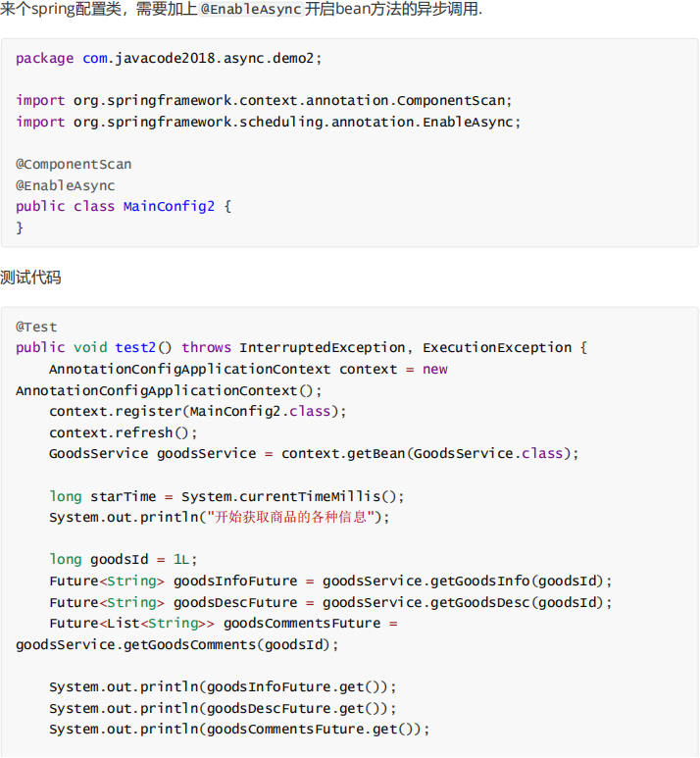
Task: Click the context.getBean(GoodsService.class) call
Action: (x=430, y=454)
